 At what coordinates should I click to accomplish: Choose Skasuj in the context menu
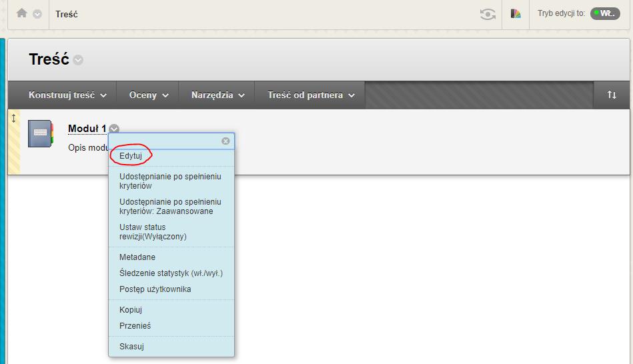coord(131,346)
